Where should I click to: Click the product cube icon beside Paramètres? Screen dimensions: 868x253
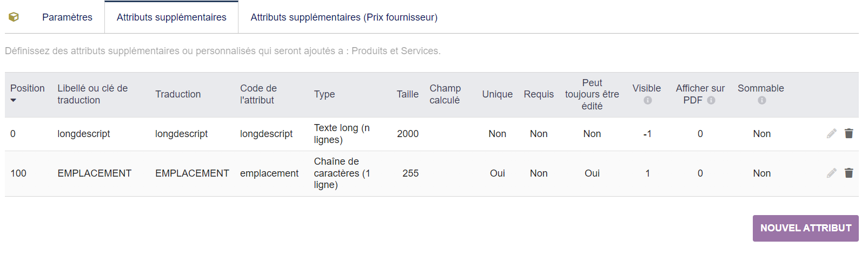click(x=14, y=17)
